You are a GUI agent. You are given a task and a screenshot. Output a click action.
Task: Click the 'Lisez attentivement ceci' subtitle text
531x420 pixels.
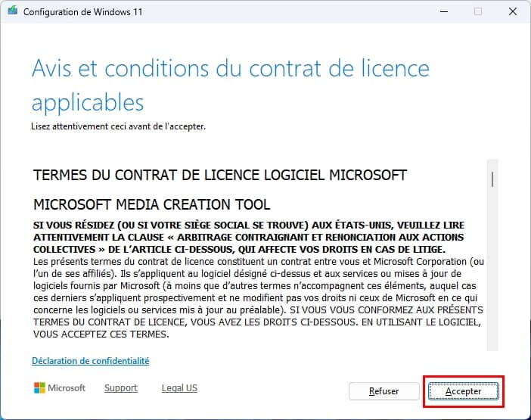118,126
